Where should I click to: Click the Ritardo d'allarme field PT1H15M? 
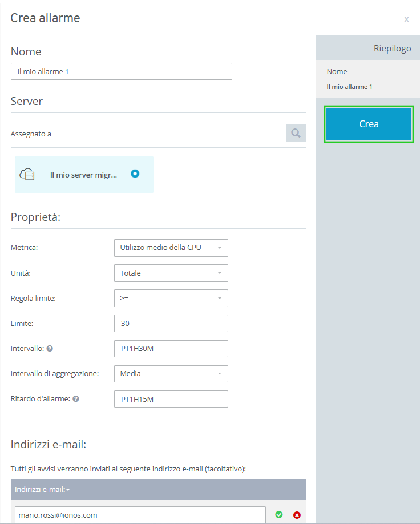(x=171, y=399)
